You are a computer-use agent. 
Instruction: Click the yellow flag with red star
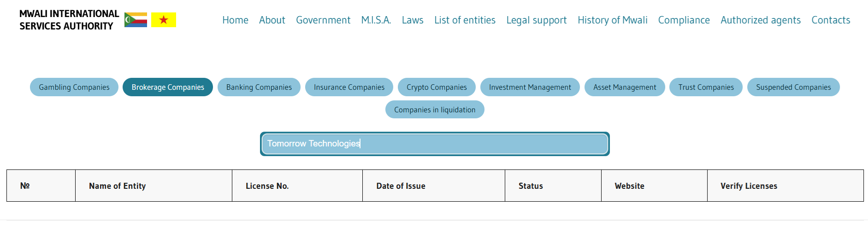click(x=164, y=20)
